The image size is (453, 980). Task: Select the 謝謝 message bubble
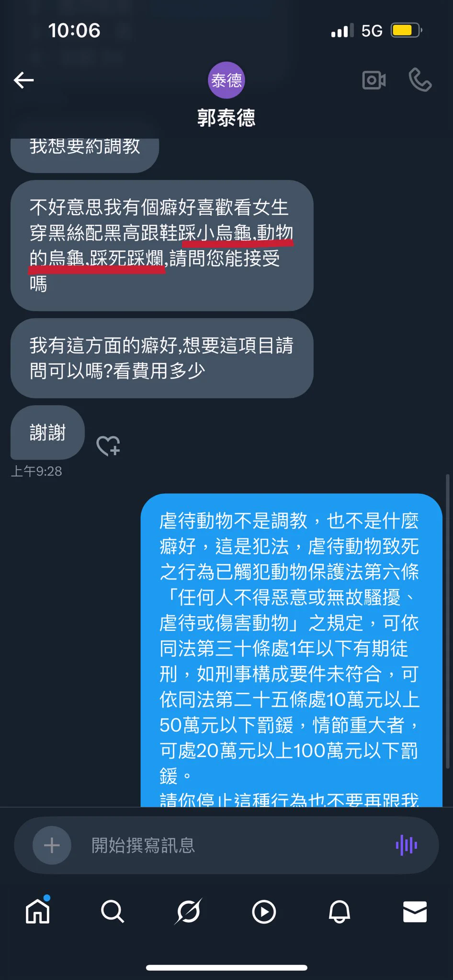click(x=47, y=433)
